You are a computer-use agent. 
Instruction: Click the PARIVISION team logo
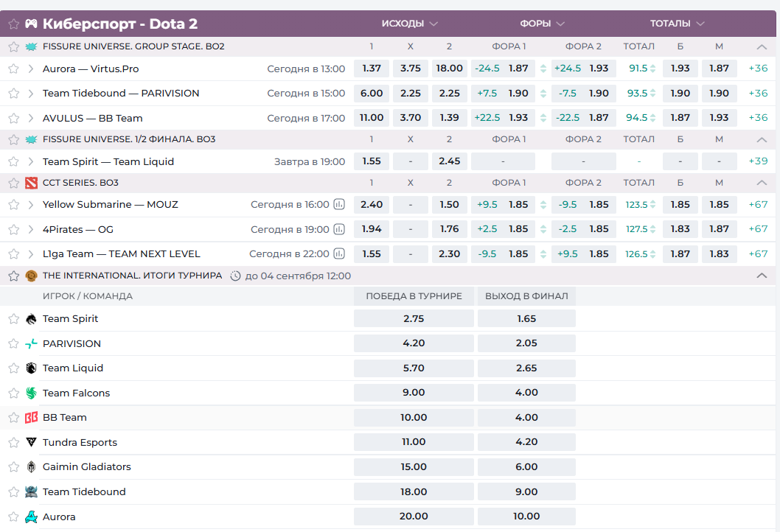point(32,343)
